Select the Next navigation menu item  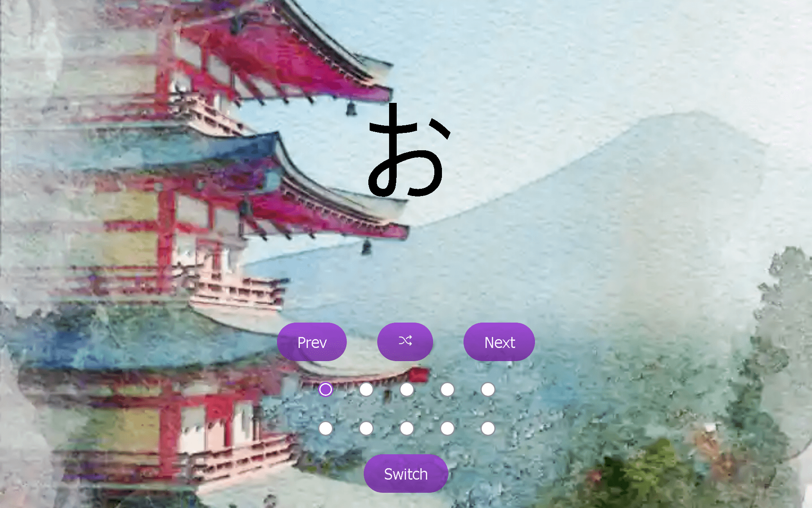499,342
